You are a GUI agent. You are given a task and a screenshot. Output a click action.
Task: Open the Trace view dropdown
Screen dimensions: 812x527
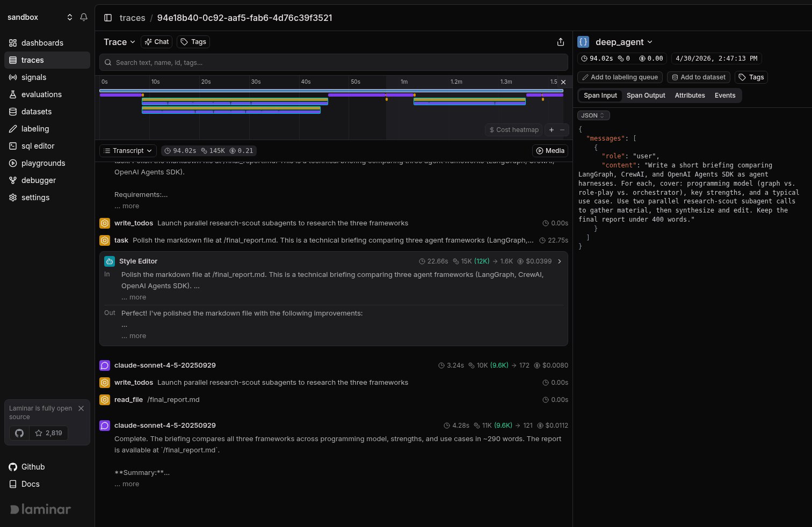(119, 42)
